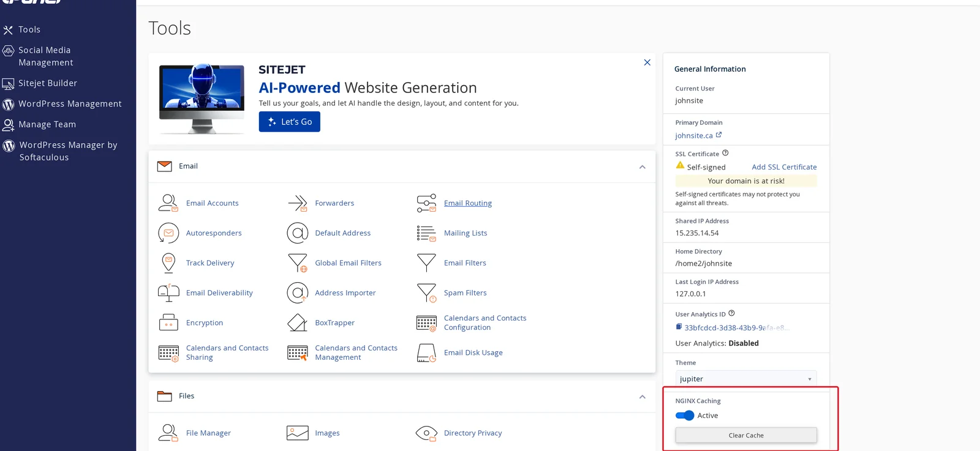Click the Spam Filters funnel icon
This screenshot has height=451, width=980.
426,293
